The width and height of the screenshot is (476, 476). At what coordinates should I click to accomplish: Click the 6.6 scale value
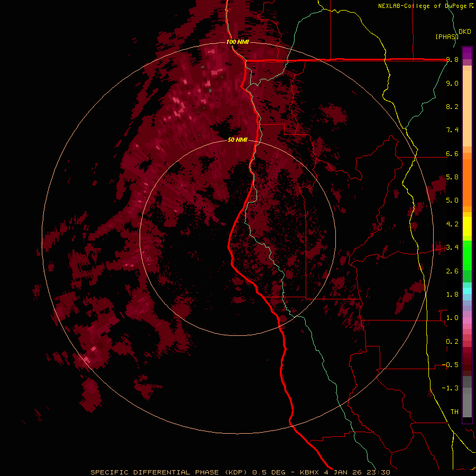pyautogui.click(x=452, y=153)
